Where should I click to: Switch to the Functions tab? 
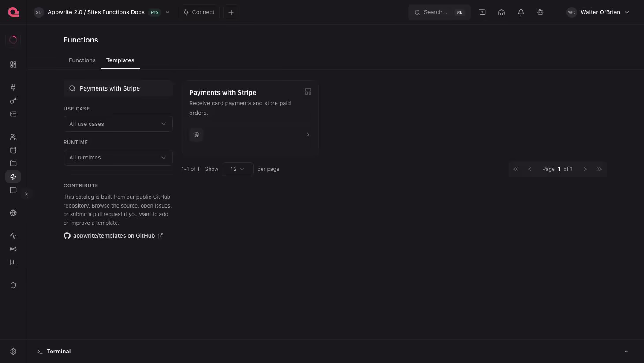82,60
